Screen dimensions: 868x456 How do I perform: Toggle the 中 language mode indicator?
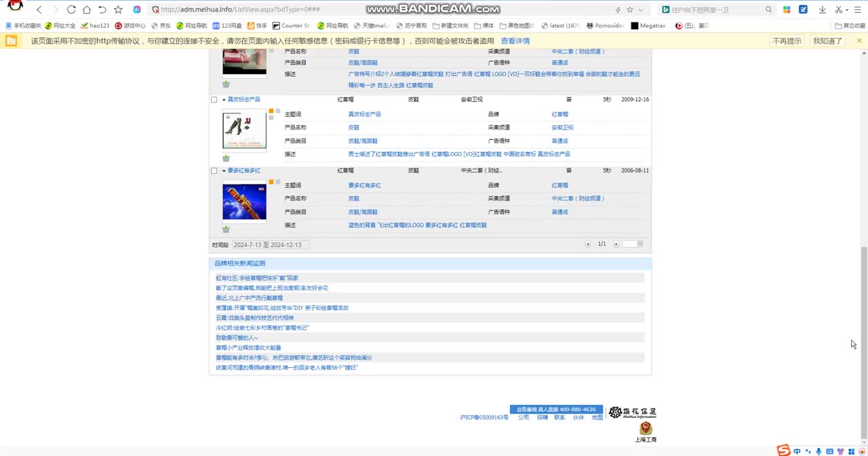(x=797, y=451)
